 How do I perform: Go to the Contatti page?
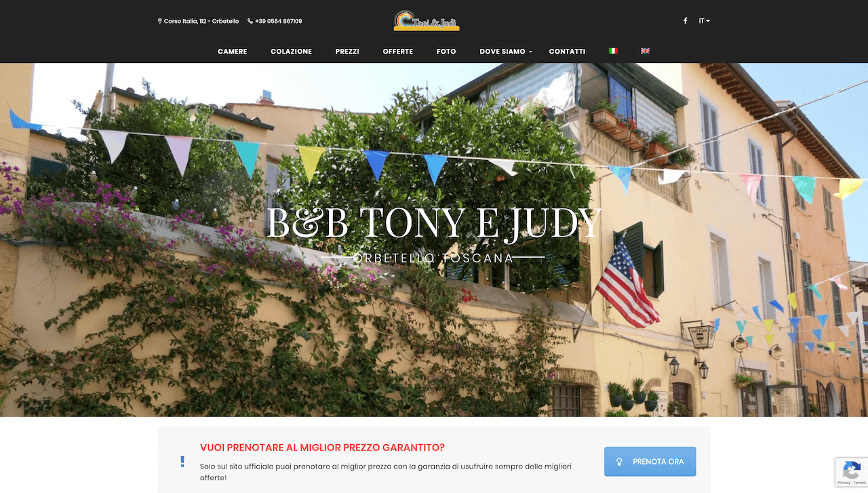pyautogui.click(x=567, y=52)
